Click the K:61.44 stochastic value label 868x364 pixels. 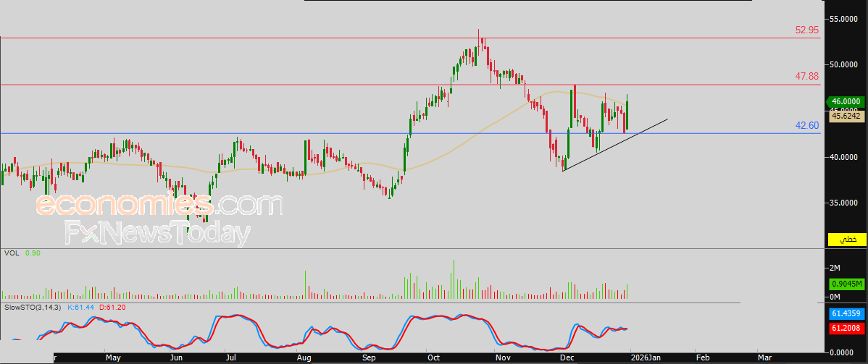(x=82, y=308)
